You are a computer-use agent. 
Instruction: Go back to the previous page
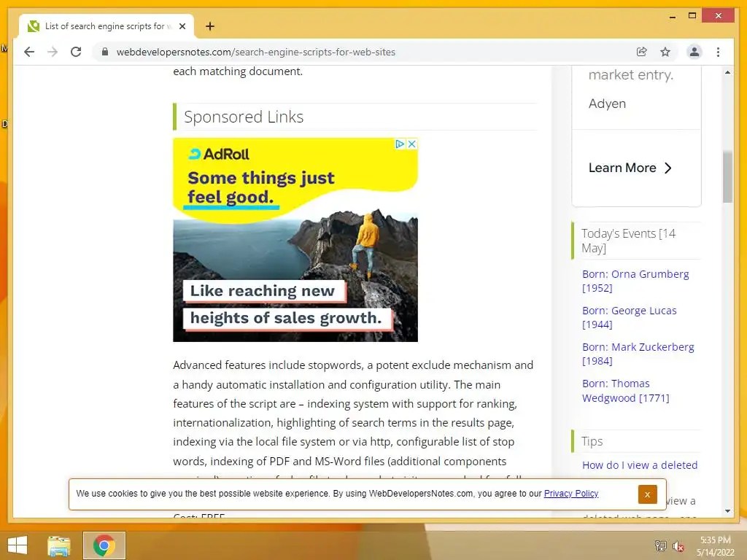point(29,52)
